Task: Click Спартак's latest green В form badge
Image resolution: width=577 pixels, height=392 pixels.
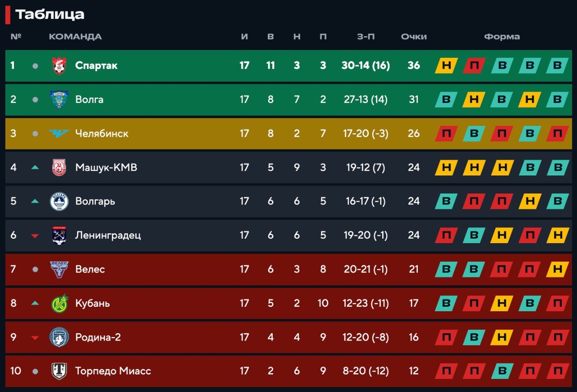Action: 558,65
